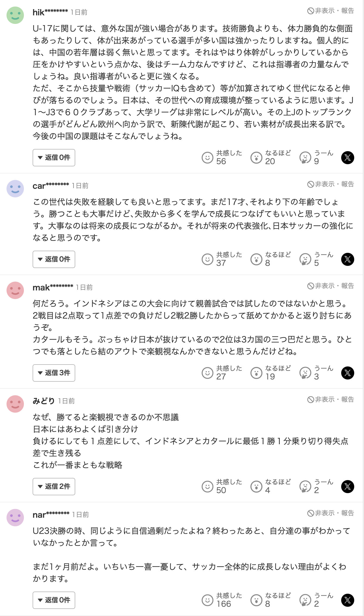Click X share icon on car's comment

click(x=347, y=259)
